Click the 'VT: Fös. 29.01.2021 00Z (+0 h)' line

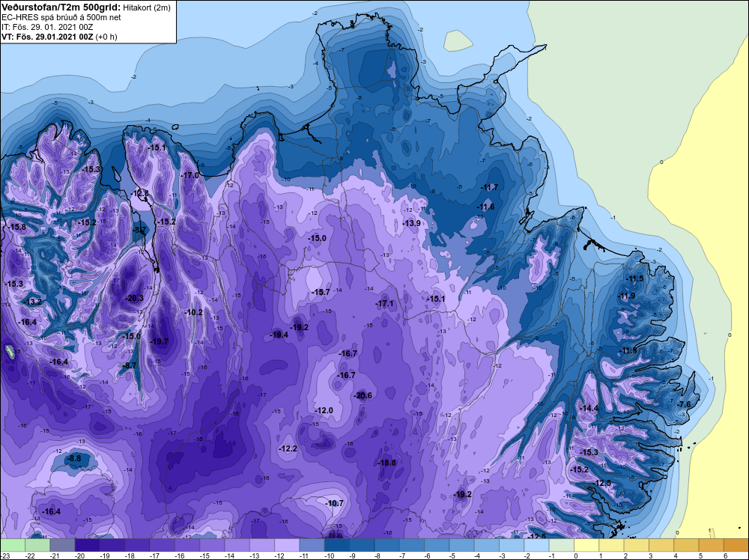pos(59,36)
